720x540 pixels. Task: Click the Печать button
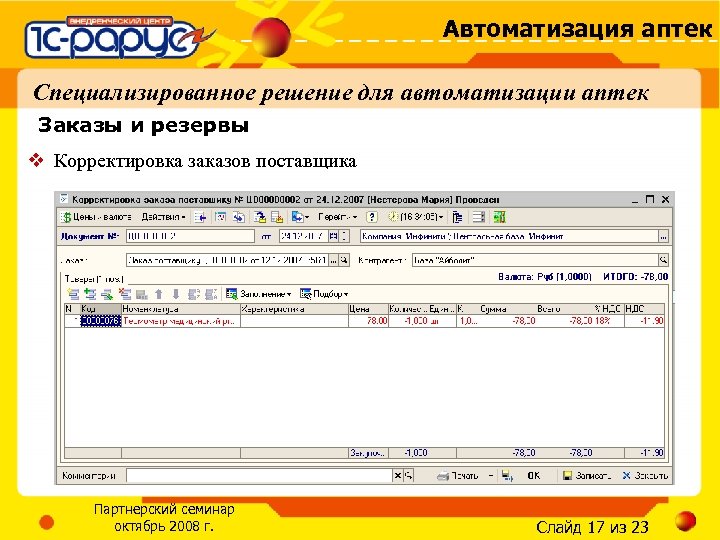click(x=458, y=476)
